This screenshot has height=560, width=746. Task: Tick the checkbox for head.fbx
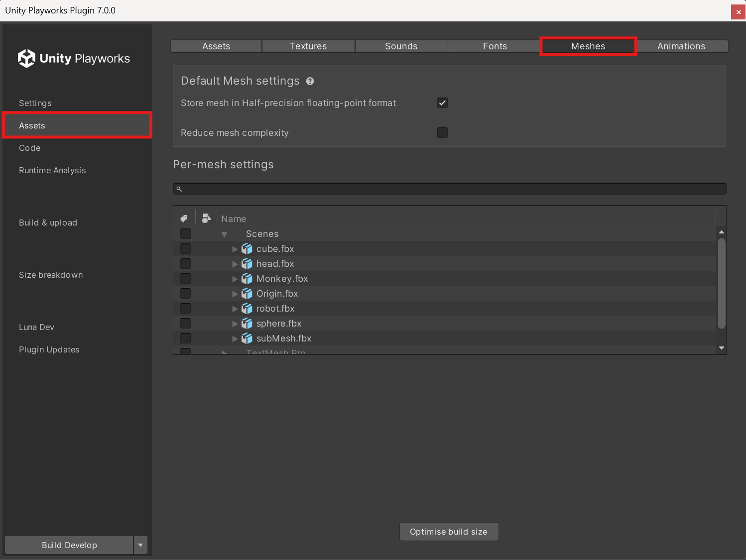click(185, 264)
